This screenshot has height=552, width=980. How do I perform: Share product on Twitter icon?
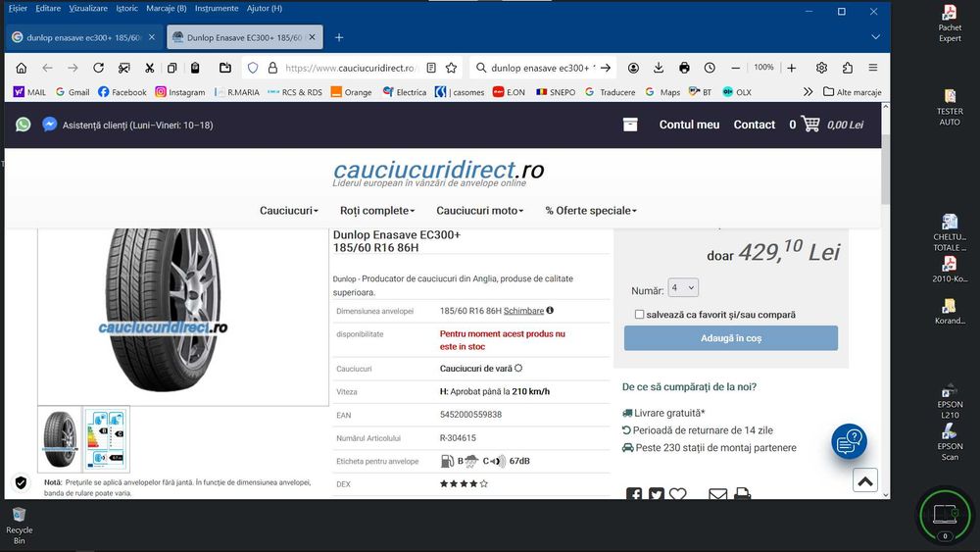657,494
